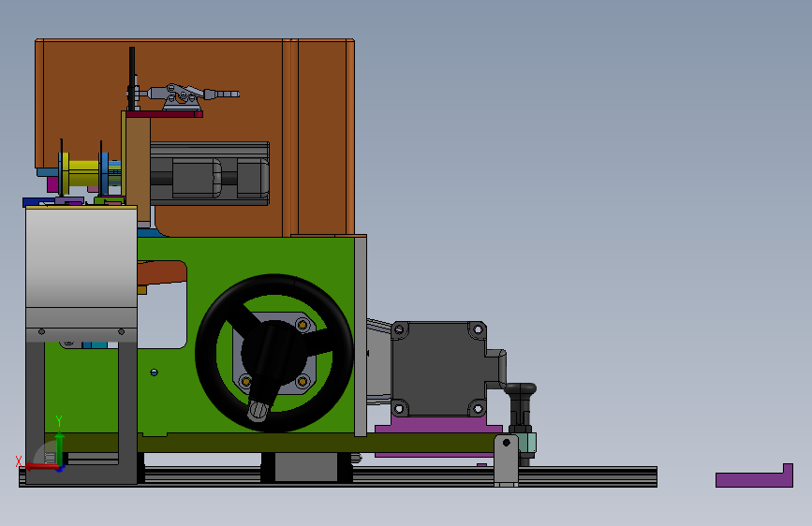Select the orange lever in green plate cutout

(x=162, y=272)
